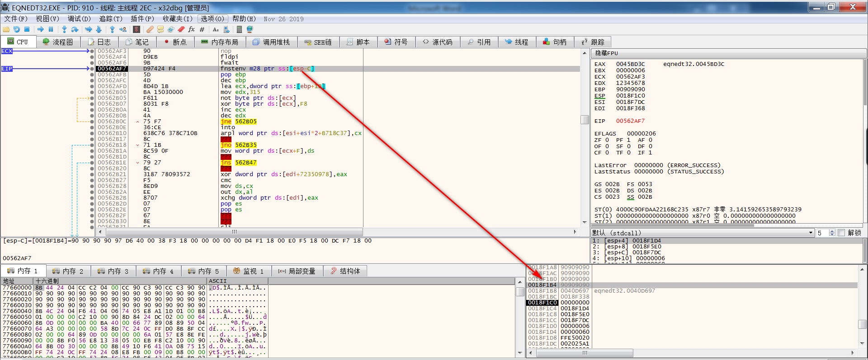Expand the 默认 (stdcall) calling convention dropdown
Screen dimensions: 868x360
coord(811,233)
